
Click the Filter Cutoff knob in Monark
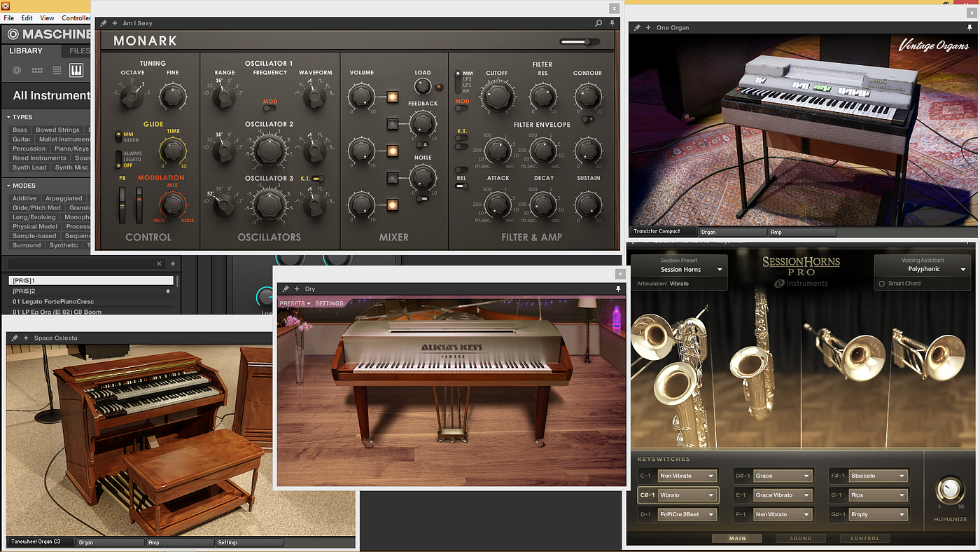point(496,96)
